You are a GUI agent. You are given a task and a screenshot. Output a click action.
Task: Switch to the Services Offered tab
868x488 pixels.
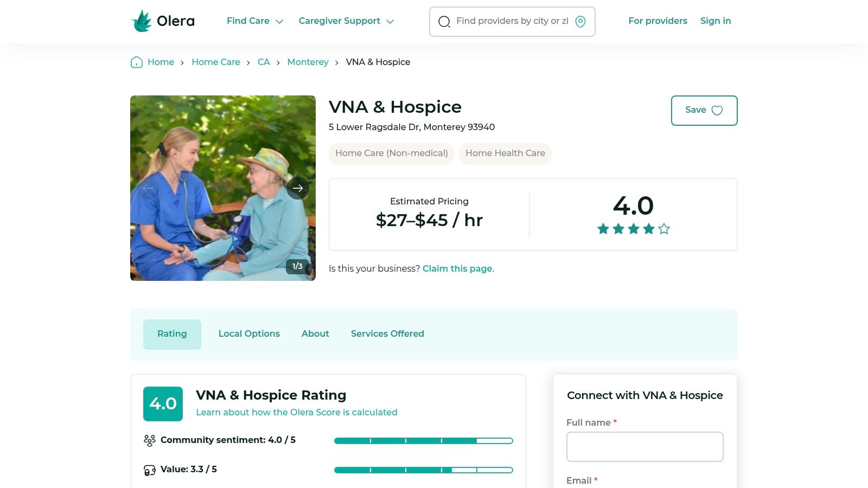click(387, 333)
